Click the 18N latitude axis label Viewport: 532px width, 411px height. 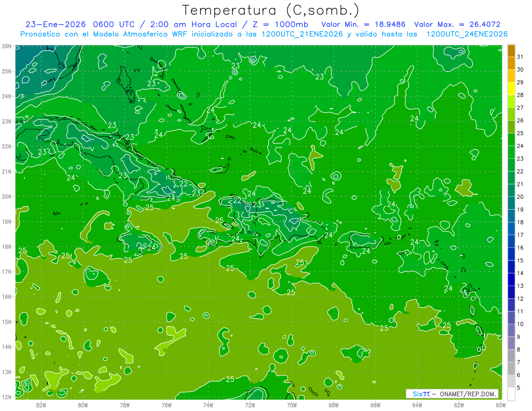point(6,247)
